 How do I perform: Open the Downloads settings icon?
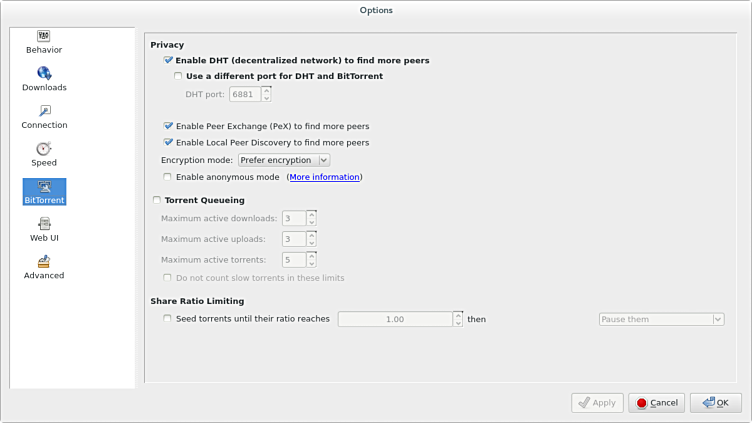coord(44,73)
